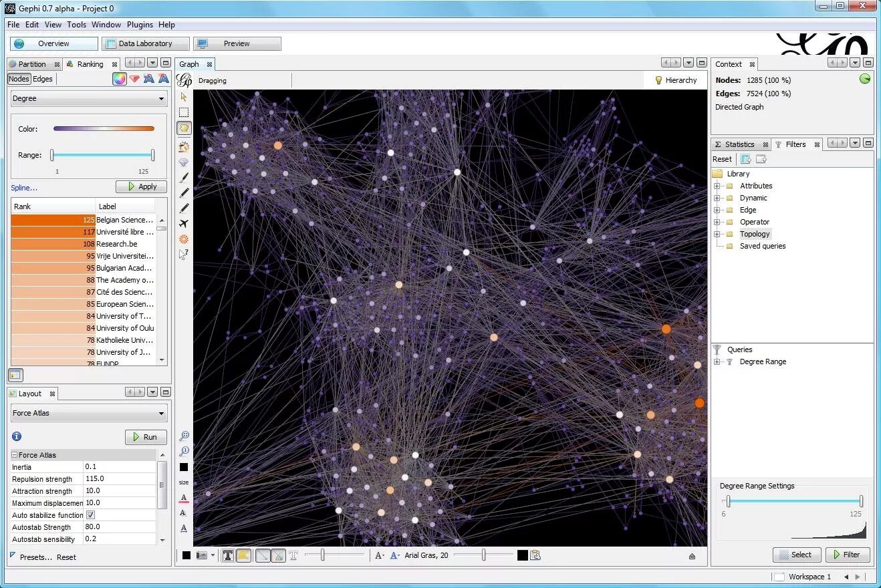
Task: Click the first export icon beside Reset in Filters
Action: pyautogui.click(x=746, y=159)
